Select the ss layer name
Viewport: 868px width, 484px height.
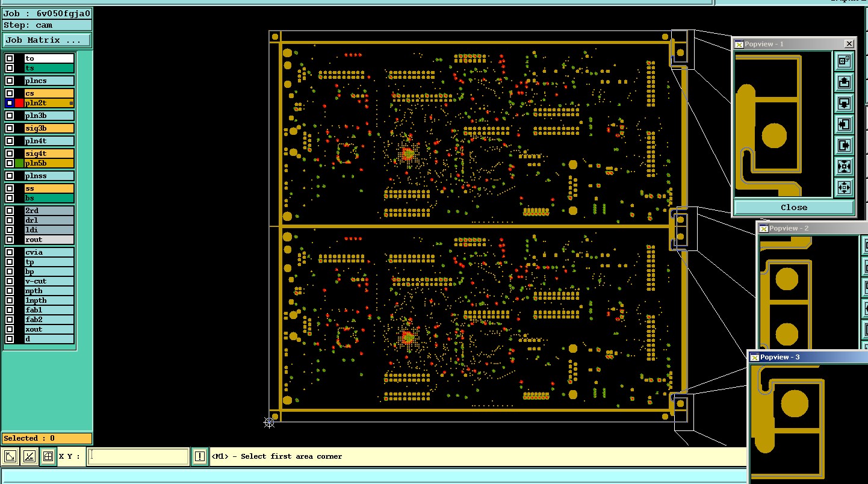(49, 188)
